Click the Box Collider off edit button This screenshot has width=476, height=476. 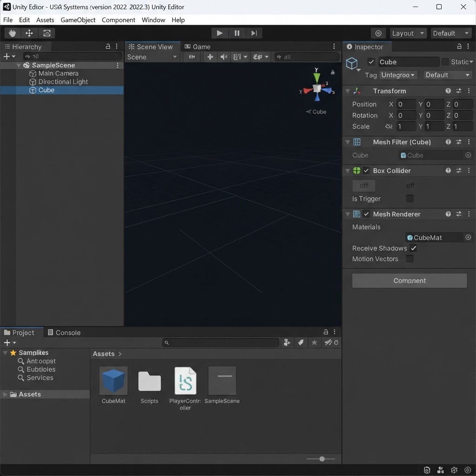click(364, 185)
